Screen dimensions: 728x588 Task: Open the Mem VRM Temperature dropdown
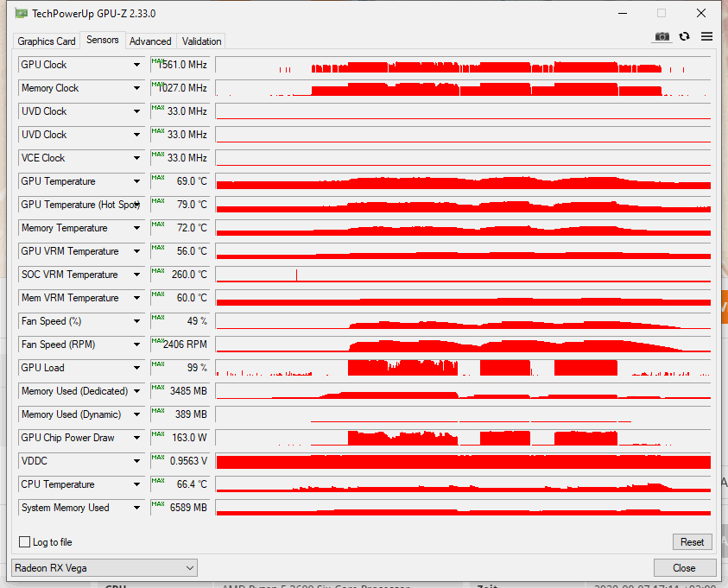(137, 298)
